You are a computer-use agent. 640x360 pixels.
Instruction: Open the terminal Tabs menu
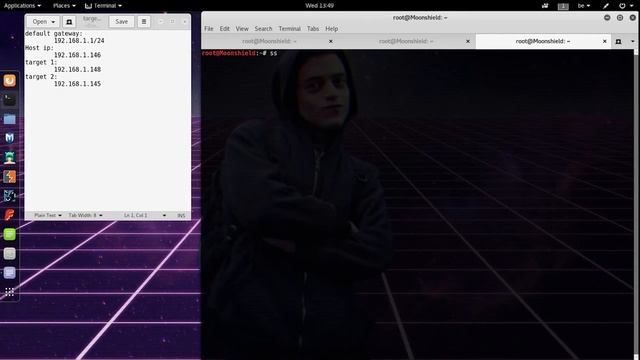click(313, 29)
